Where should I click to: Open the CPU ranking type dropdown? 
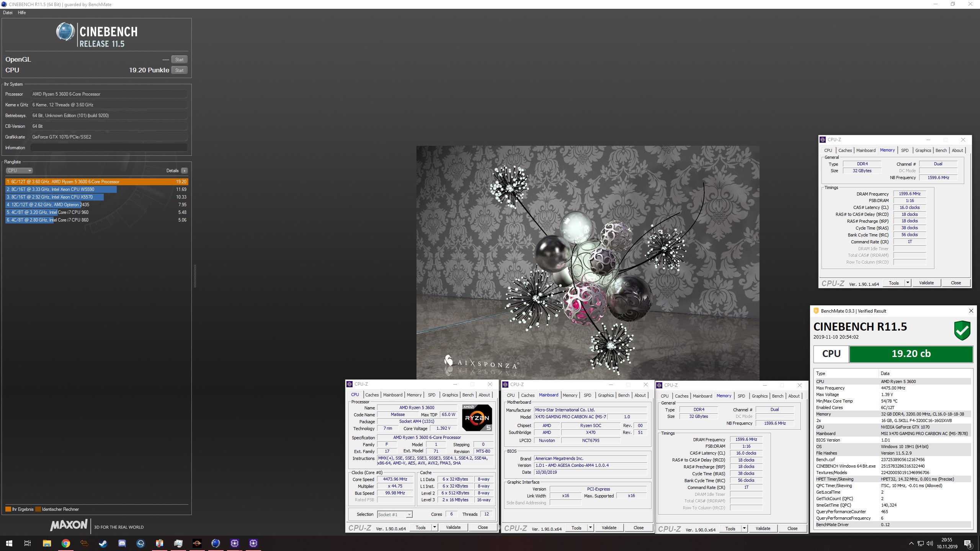(x=19, y=171)
